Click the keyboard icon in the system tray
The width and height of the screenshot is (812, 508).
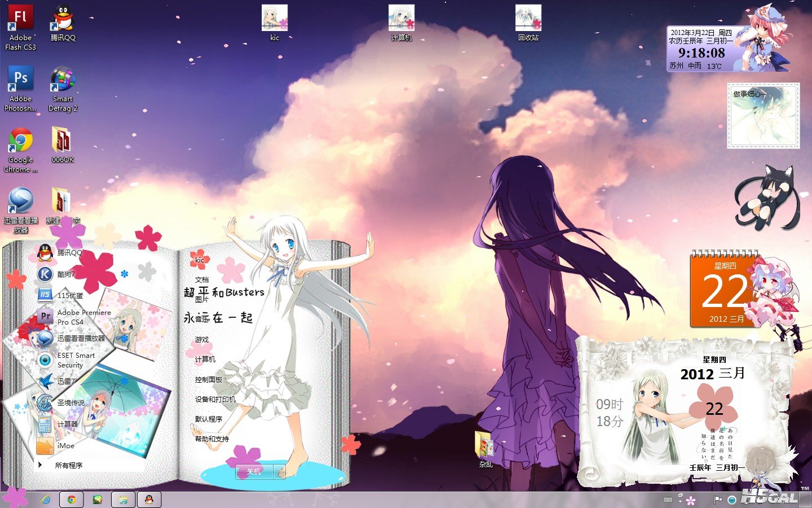tap(668, 500)
